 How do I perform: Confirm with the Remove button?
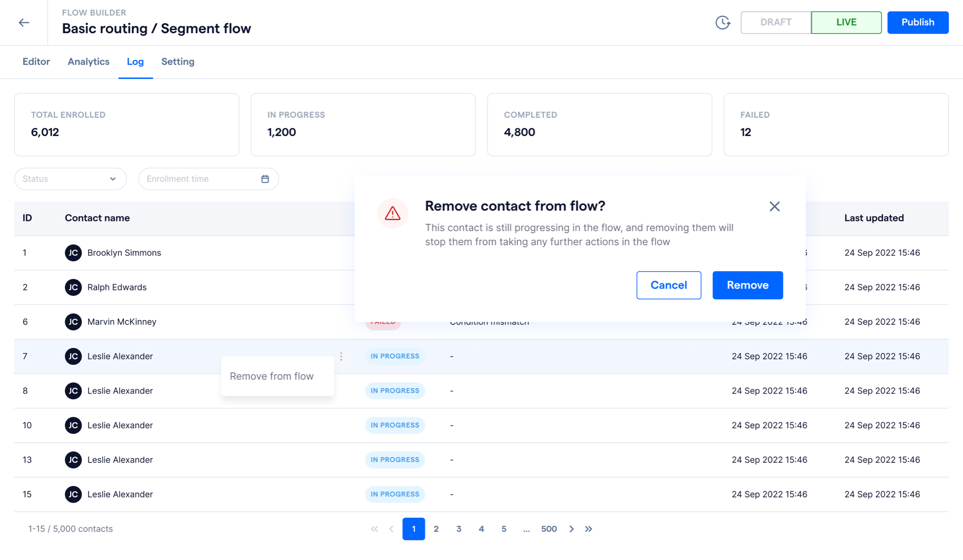click(x=747, y=285)
